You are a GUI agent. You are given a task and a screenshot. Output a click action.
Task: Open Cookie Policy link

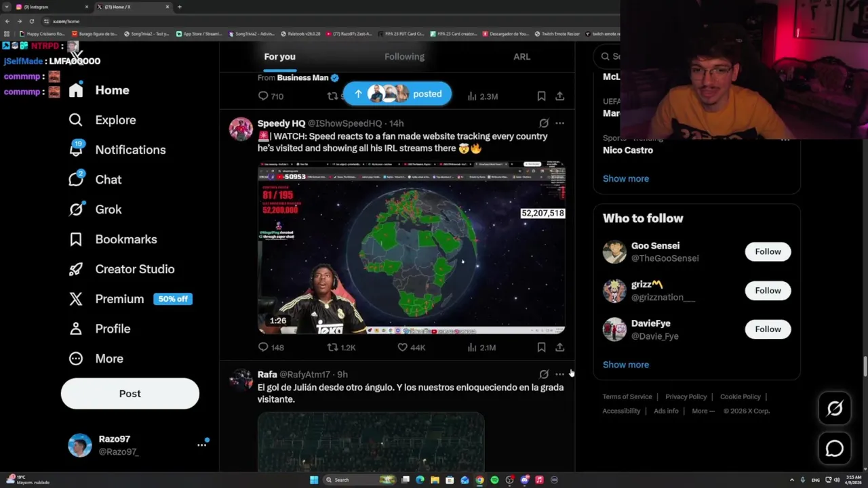point(741,396)
